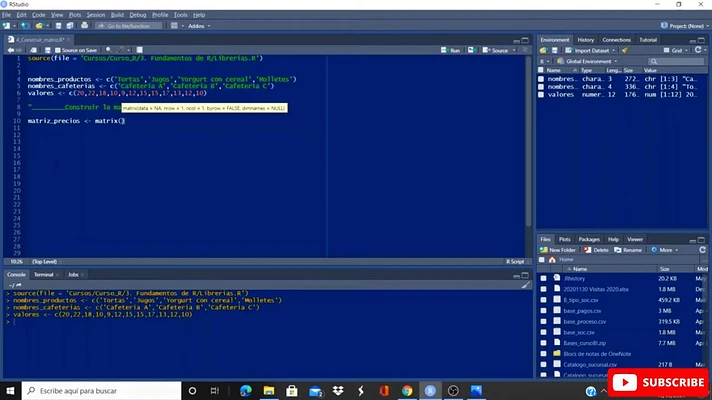
Task: Click the Compile Report notebook icon
Action: click(x=139, y=50)
